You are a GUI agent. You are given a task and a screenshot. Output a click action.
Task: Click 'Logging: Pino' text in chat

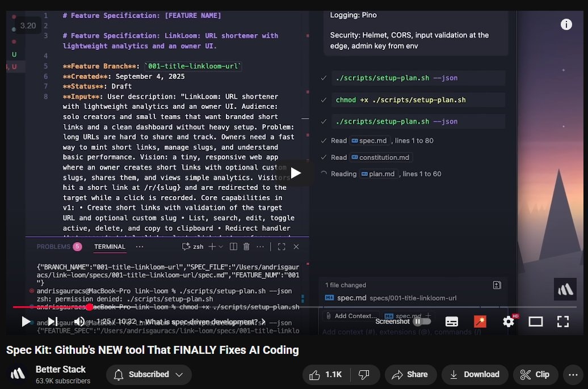[x=353, y=15]
